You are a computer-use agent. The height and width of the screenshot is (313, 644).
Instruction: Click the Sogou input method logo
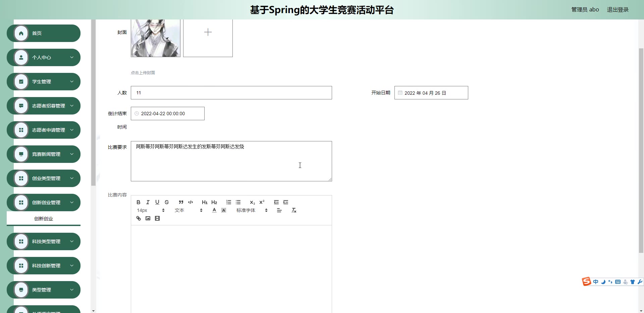(586, 281)
